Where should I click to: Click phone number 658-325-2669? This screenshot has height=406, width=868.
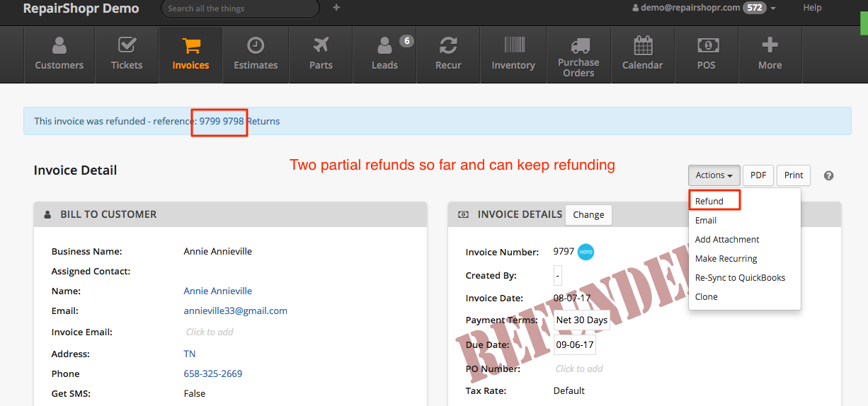click(x=213, y=373)
